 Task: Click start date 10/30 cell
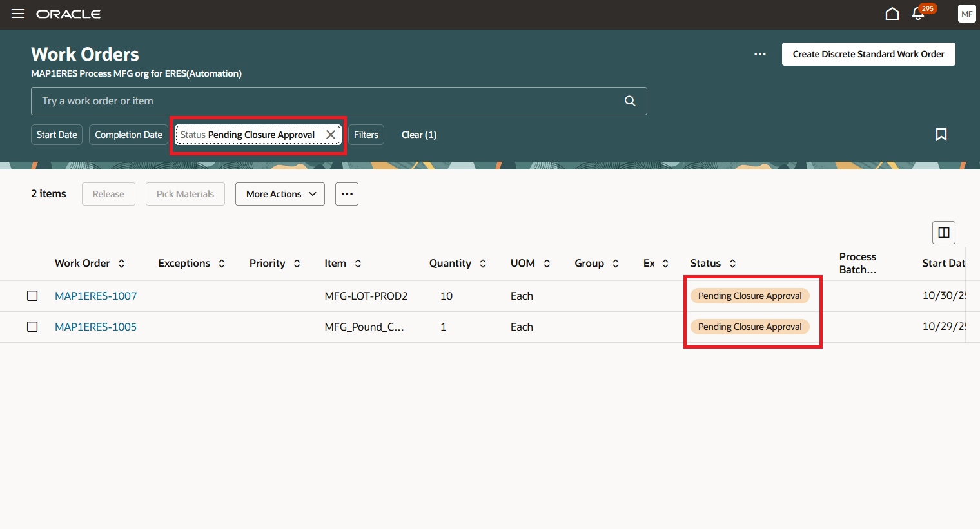click(944, 296)
